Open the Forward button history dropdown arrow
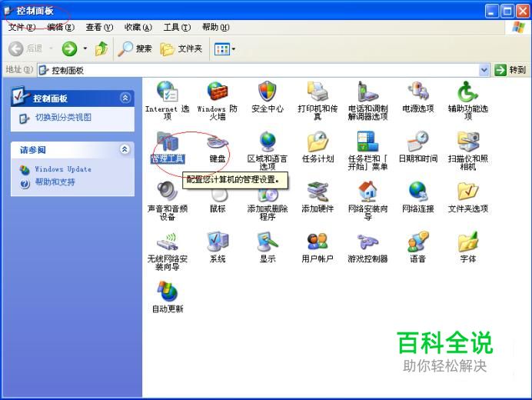This screenshot has width=532, height=400. (85, 49)
